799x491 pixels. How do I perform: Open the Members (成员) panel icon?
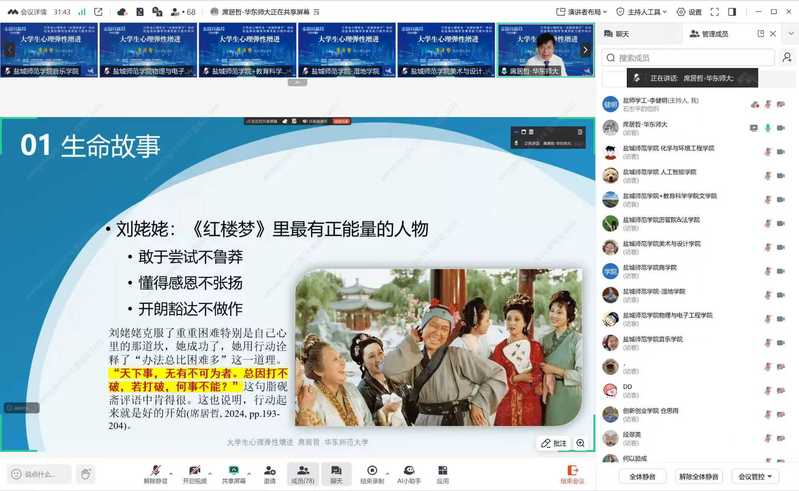[302, 472]
